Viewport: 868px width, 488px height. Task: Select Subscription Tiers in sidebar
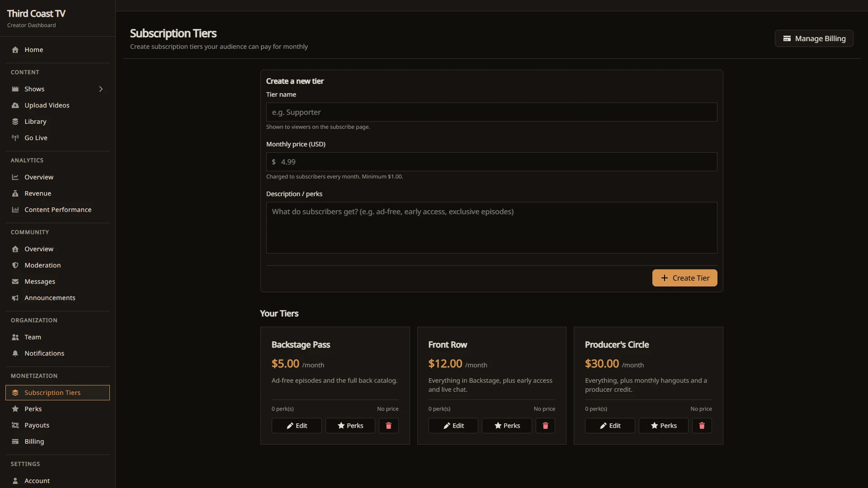click(x=57, y=393)
